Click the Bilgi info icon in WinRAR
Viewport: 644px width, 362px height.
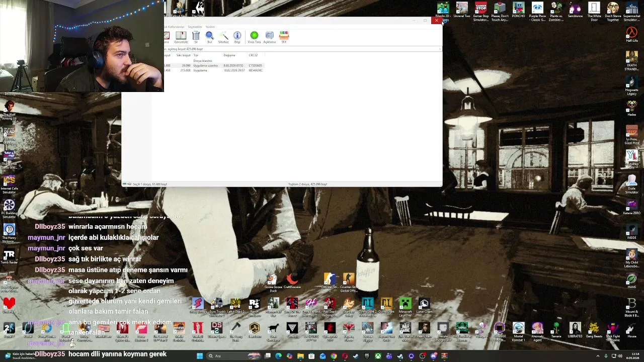click(237, 37)
